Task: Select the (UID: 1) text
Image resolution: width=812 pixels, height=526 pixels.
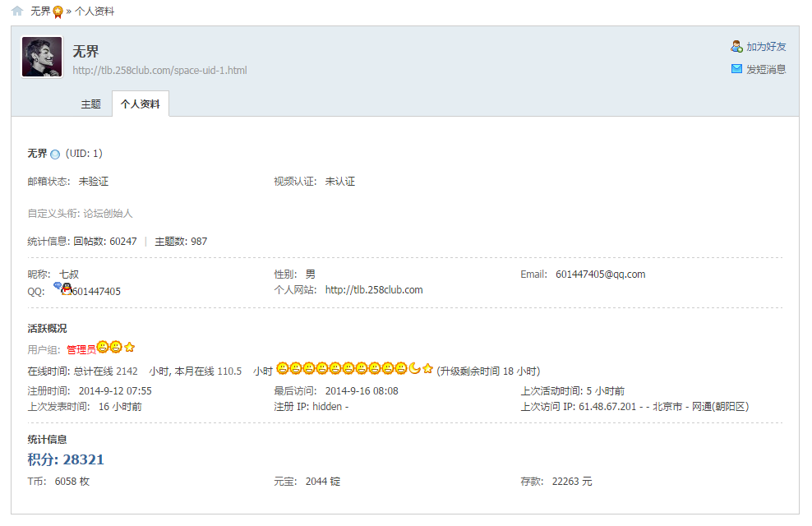Action: [x=84, y=154]
